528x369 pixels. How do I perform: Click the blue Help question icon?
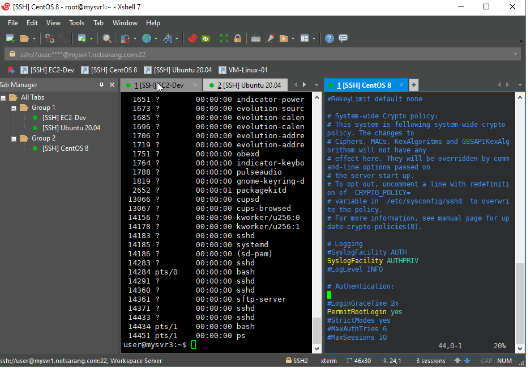(329, 38)
